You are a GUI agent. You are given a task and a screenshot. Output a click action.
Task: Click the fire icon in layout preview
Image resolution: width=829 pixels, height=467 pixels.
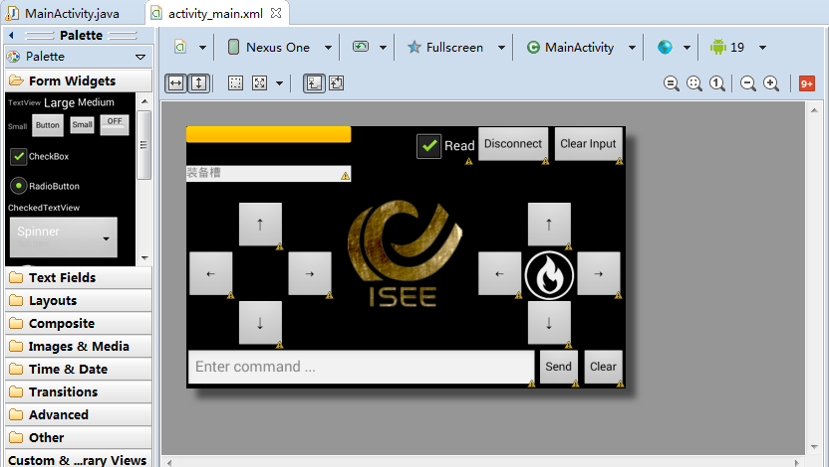549,274
